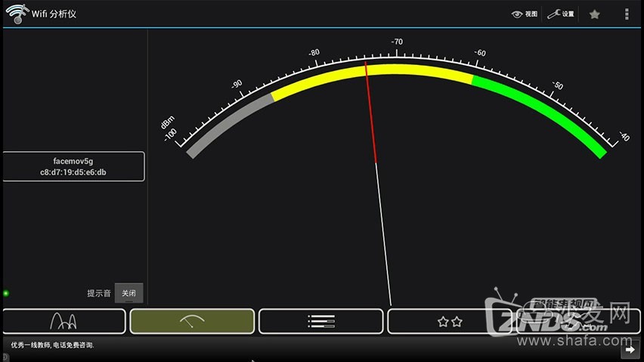Screen dimensions: 644x362
Task: Tap the star favorite icon in top bar
Action: click(594, 14)
